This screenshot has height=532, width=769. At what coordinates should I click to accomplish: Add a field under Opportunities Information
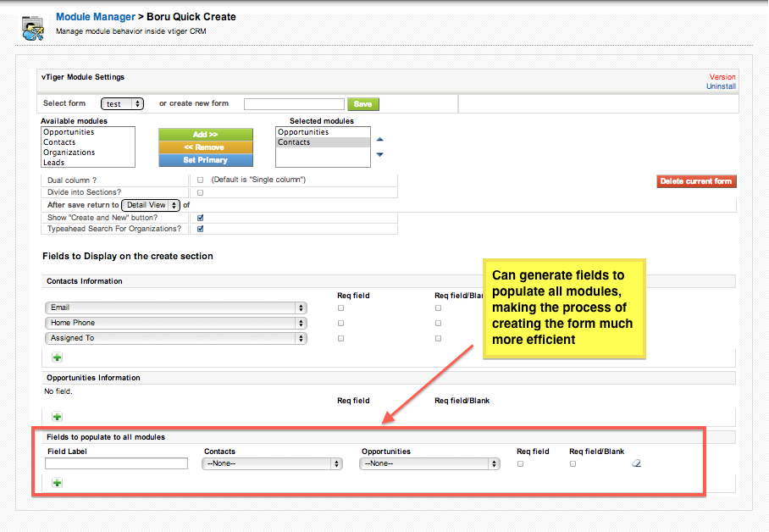(x=58, y=417)
